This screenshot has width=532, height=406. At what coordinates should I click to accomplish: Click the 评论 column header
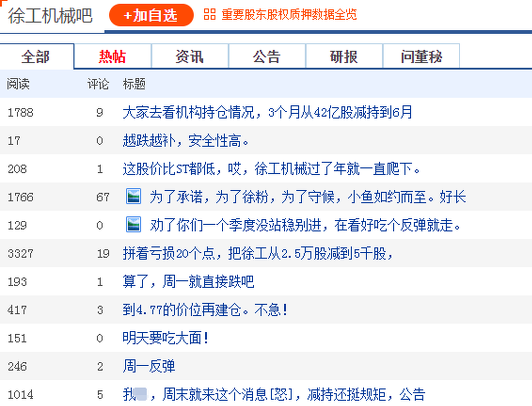[98, 84]
